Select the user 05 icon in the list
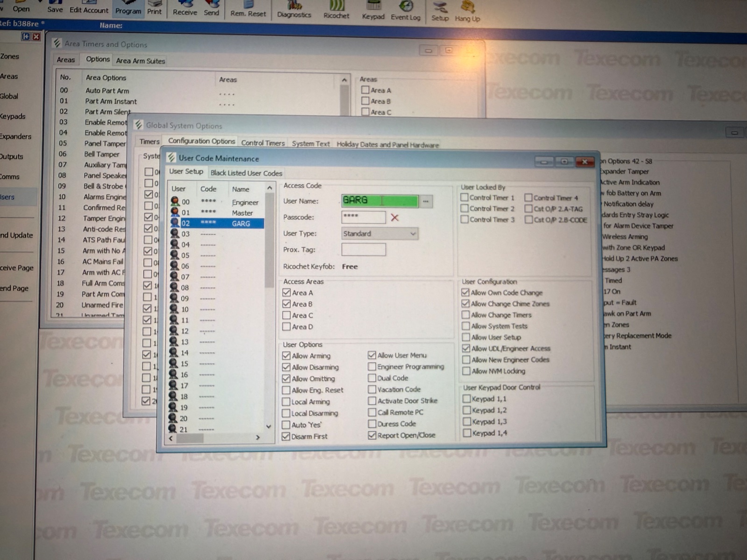 coord(175,255)
